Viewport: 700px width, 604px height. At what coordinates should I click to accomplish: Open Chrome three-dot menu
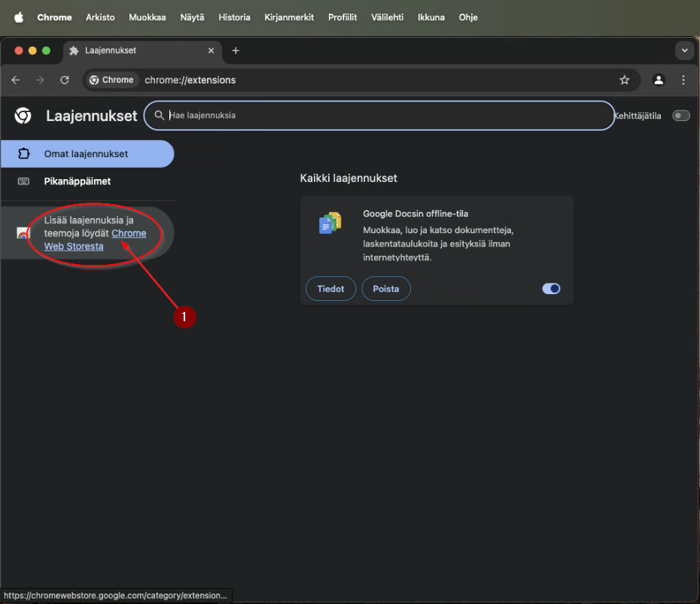(683, 80)
